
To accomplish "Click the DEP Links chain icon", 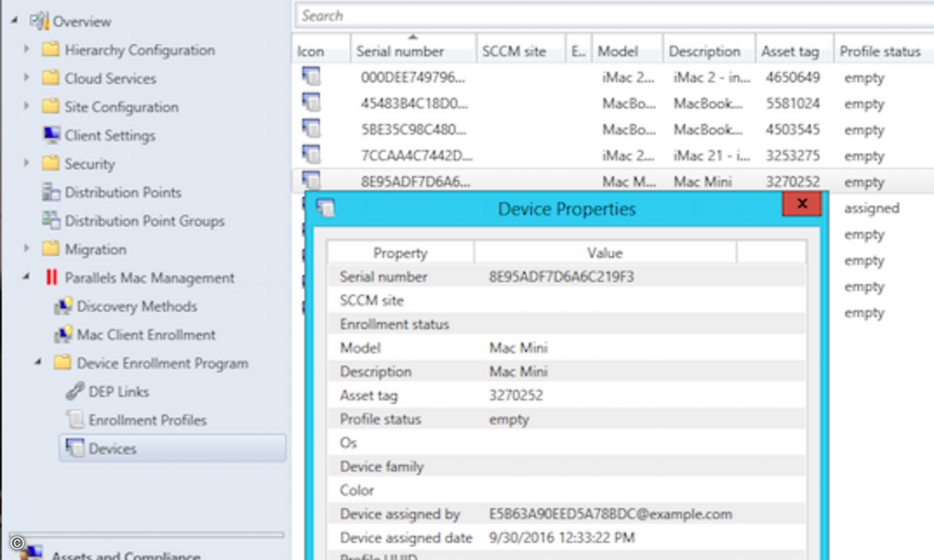I will [75, 392].
